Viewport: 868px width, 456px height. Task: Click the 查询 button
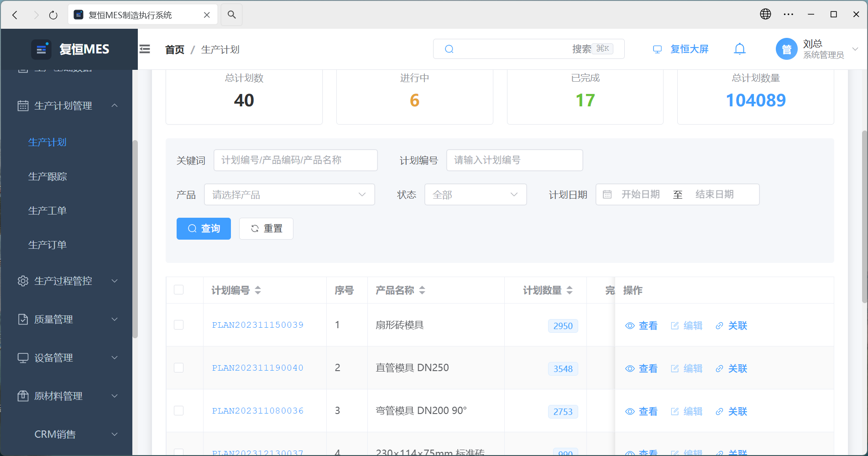pyautogui.click(x=204, y=229)
